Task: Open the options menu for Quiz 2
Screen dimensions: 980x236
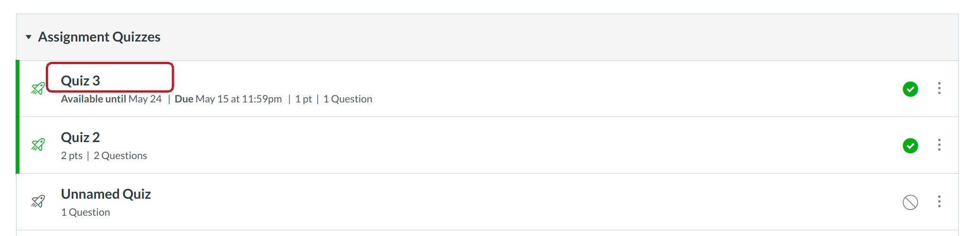Action: pos(939,145)
